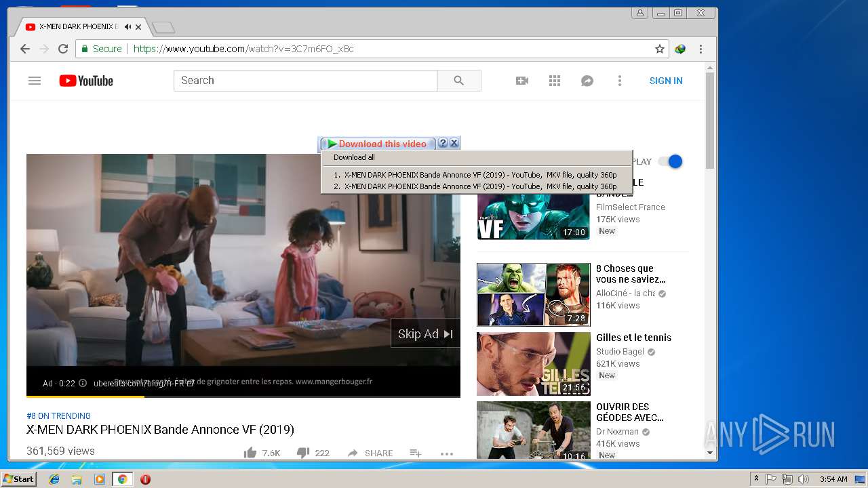Close the Download this video panel

tap(454, 143)
